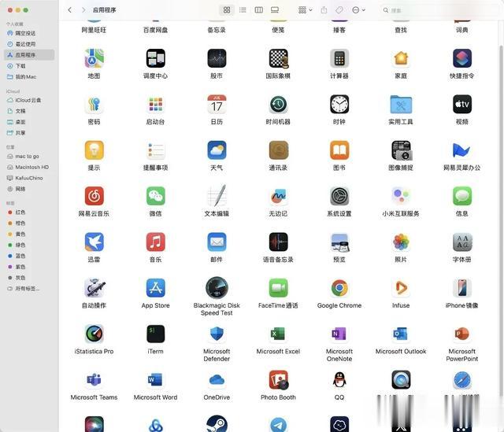This screenshot has width=504, height=432.
Task: Open Time Machine (时间机器) icon
Action: tap(278, 104)
